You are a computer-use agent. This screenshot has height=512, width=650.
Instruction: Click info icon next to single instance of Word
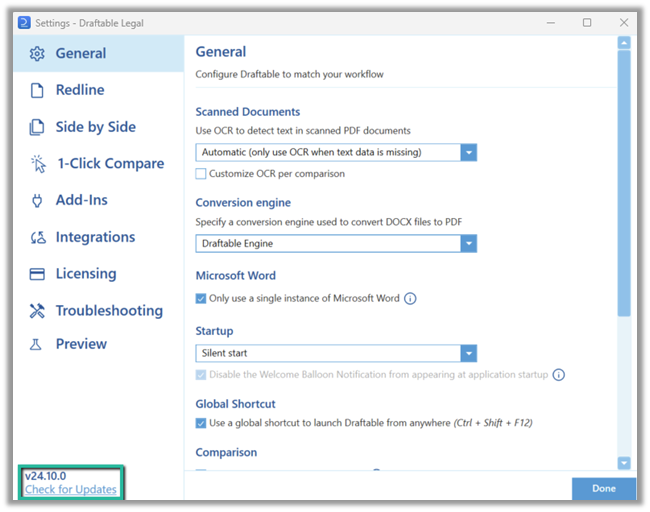[x=410, y=298]
